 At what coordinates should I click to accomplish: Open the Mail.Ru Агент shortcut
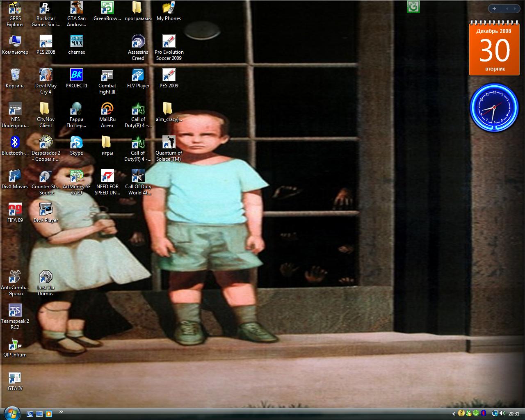(x=107, y=115)
